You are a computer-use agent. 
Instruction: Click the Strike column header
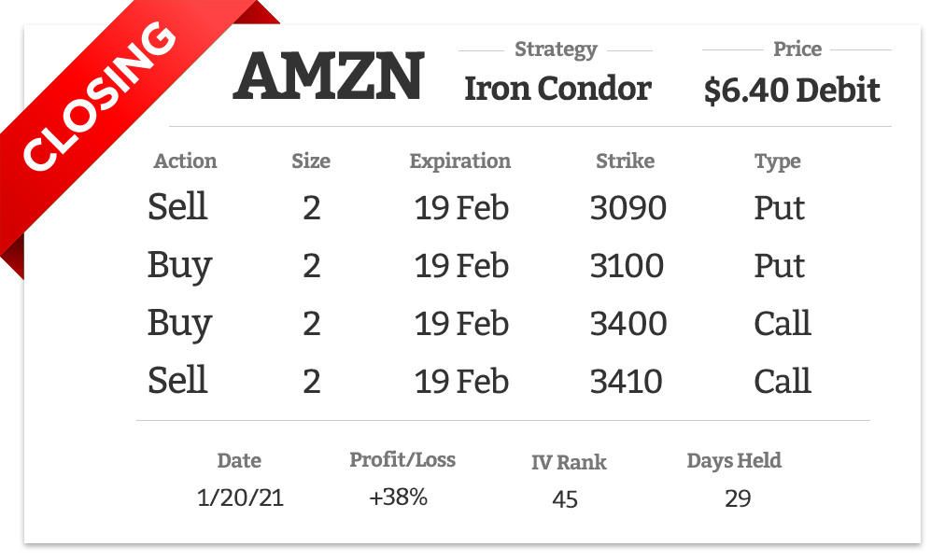tap(625, 161)
